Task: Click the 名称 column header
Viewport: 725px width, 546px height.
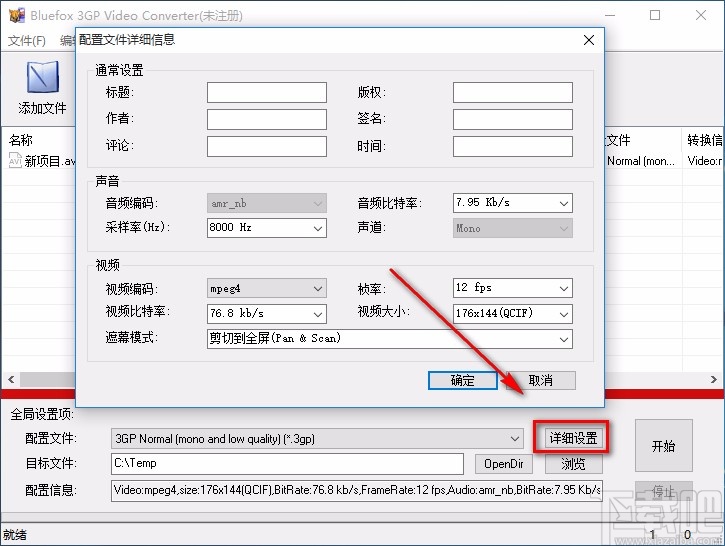Action: [21, 140]
